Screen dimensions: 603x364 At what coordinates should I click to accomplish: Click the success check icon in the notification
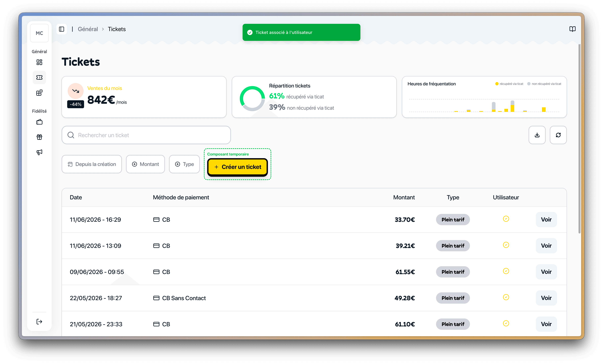[250, 33]
